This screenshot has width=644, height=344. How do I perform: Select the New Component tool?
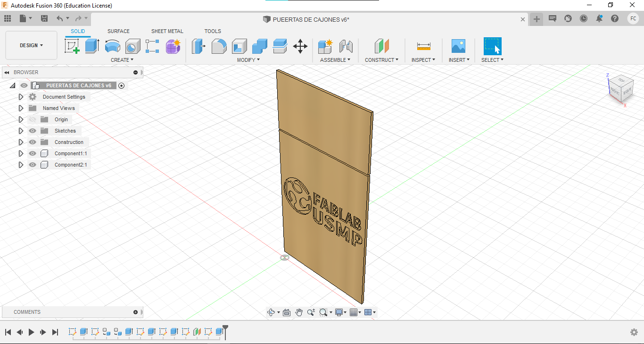[x=325, y=46]
